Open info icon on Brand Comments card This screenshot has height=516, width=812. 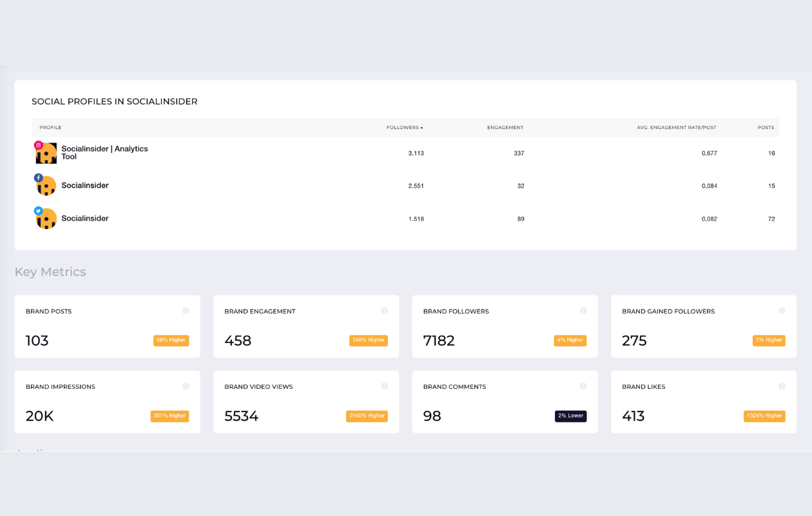[583, 386]
